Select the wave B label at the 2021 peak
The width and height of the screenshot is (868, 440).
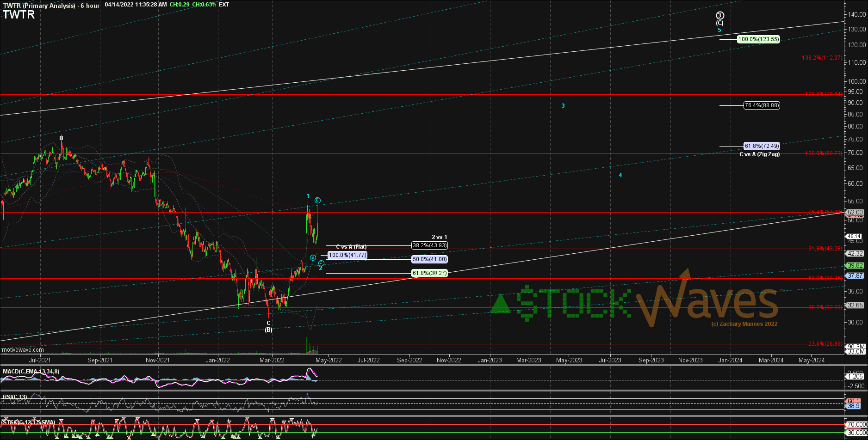61,138
